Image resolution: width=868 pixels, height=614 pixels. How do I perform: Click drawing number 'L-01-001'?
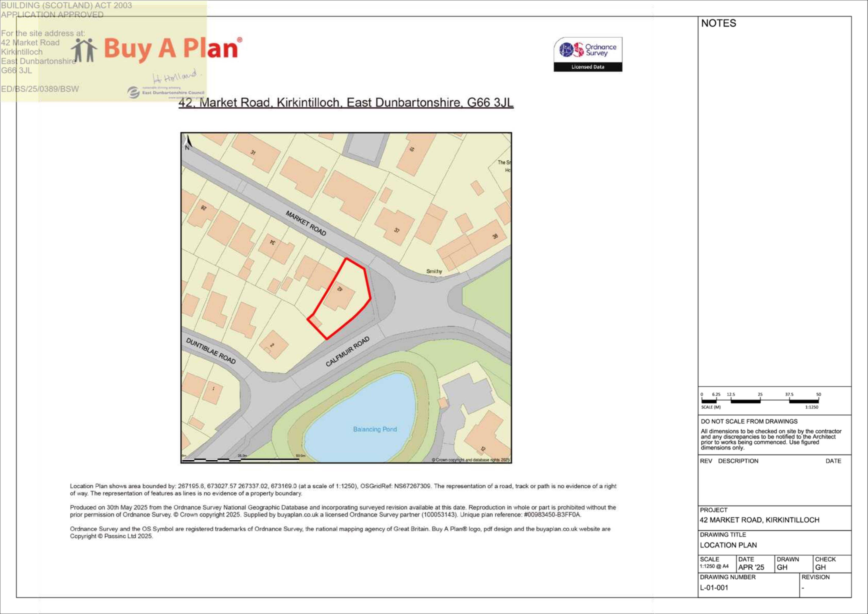(714, 588)
